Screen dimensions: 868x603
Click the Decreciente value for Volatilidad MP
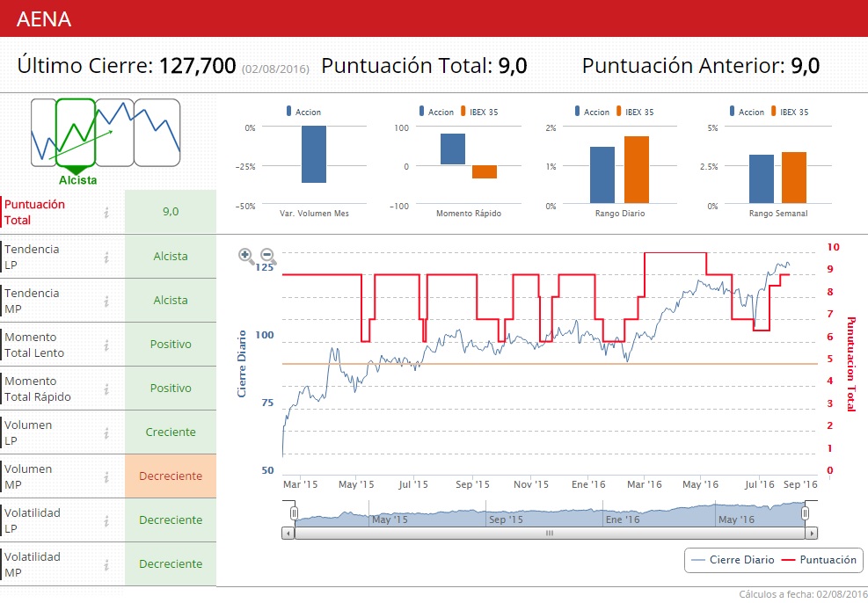(171, 563)
